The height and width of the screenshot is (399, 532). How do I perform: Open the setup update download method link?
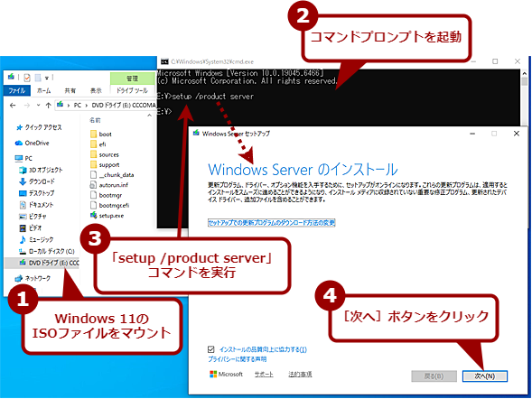[272, 222]
